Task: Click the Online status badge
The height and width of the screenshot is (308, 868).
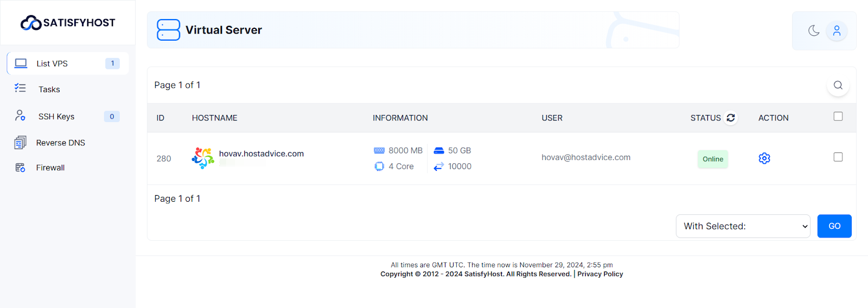Action: coord(713,159)
